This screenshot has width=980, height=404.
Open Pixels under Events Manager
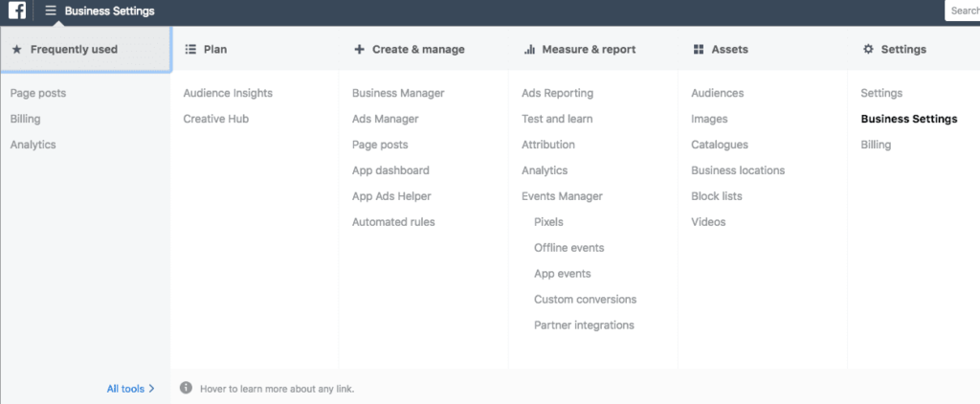(x=548, y=222)
